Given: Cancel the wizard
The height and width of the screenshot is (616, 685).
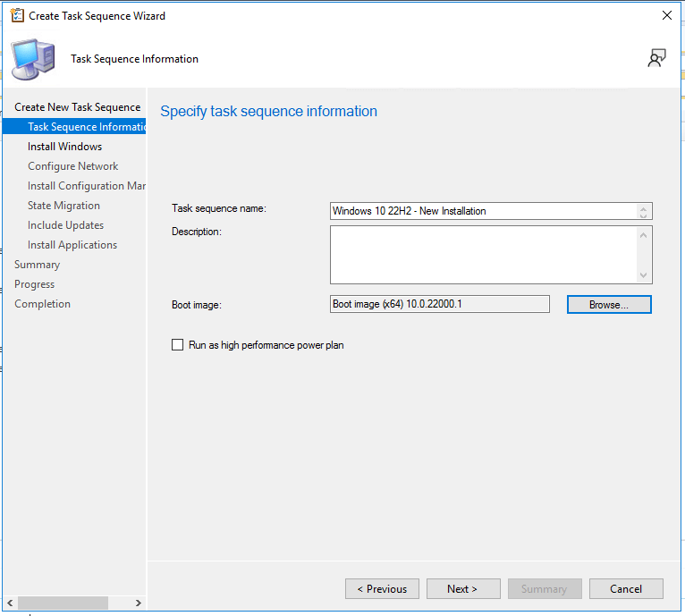Looking at the screenshot, I should click(x=626, y=589).
